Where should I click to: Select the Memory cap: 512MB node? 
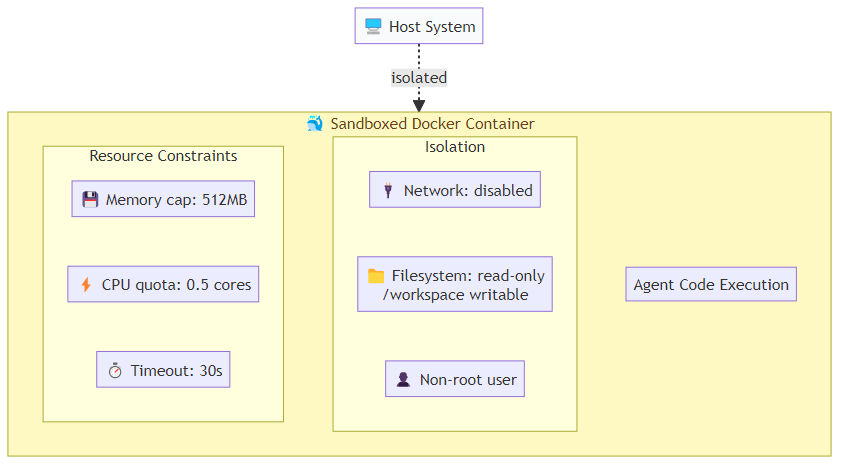click(x=163, y=199)
